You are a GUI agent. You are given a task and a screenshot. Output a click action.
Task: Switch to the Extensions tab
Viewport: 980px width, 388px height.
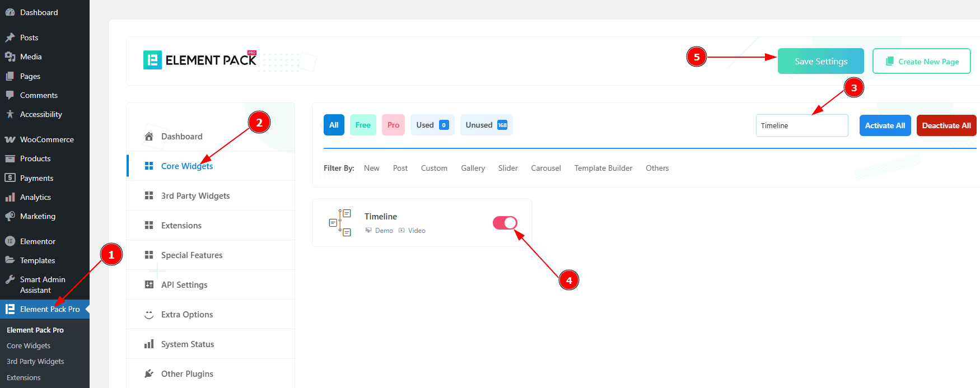coord(211,225)
